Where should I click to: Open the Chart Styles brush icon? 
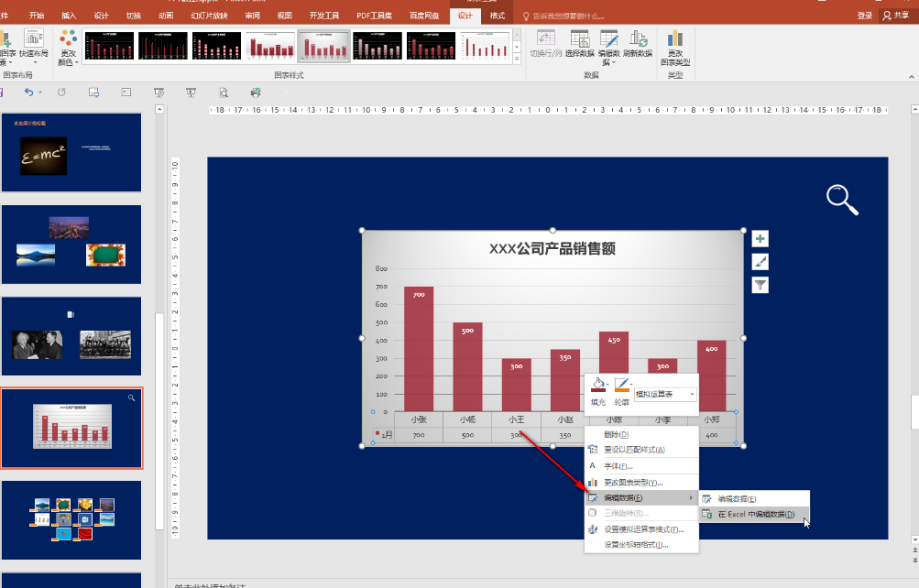760,262
